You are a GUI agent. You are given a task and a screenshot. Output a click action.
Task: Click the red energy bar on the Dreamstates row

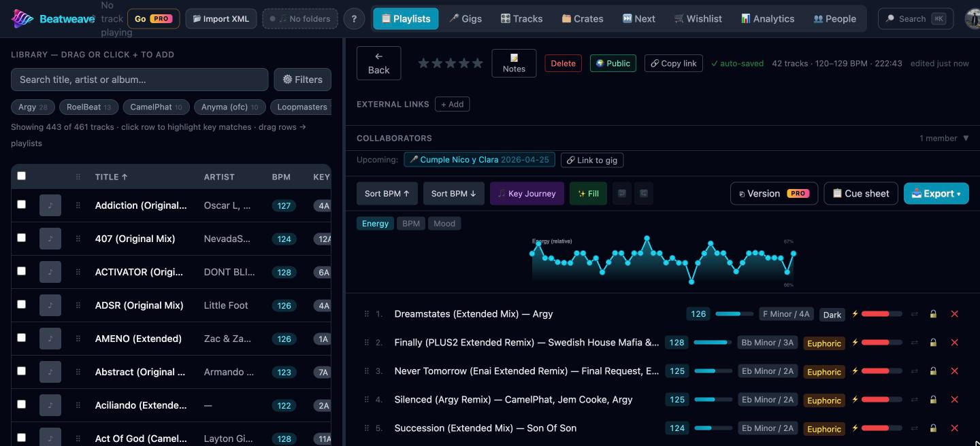(x=882, y=314)
